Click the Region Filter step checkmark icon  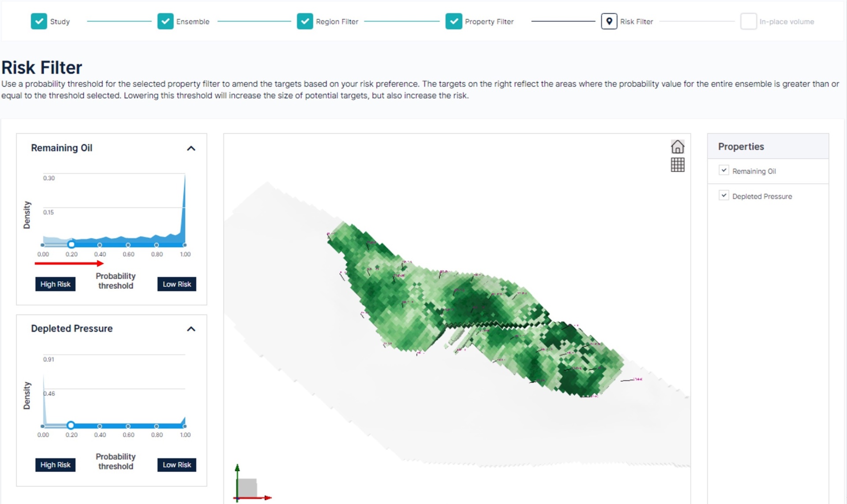pos(305,21)
